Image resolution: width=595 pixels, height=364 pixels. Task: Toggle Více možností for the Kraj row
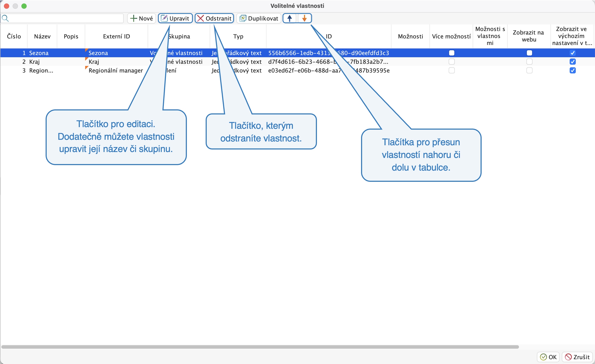point(452,62)
